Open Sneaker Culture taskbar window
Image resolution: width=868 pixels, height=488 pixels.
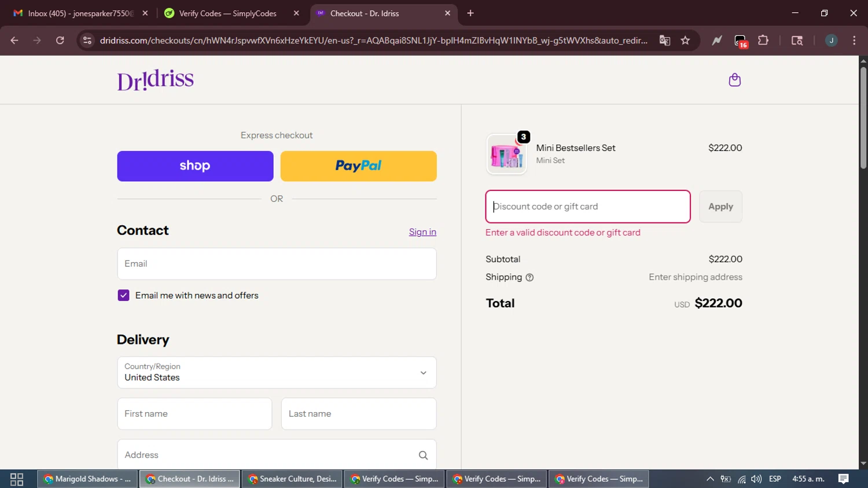click(x=292, y=479)
